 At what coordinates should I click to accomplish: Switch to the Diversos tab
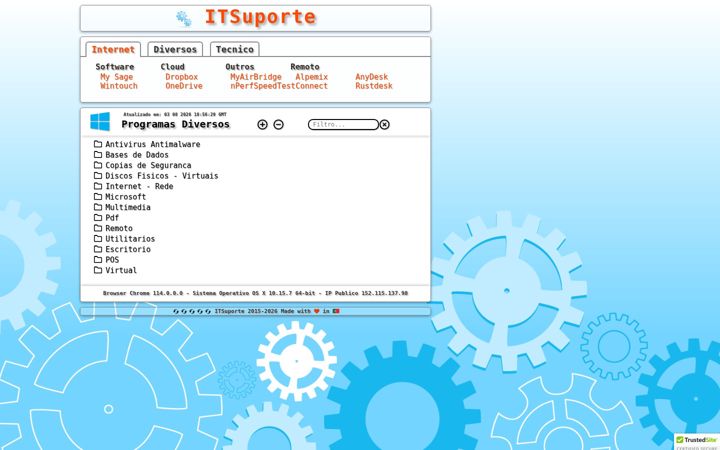click(x=175, y=49)
